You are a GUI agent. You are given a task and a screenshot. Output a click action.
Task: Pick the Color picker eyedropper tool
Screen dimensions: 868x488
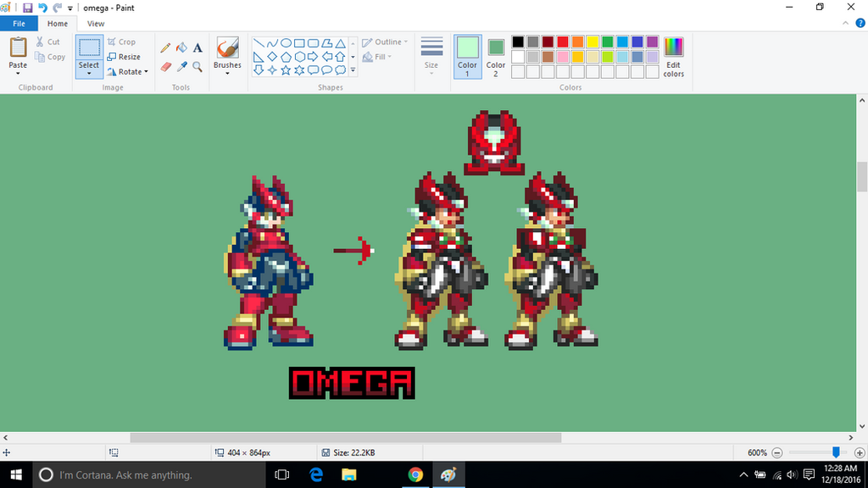click(x=181, y=67)
